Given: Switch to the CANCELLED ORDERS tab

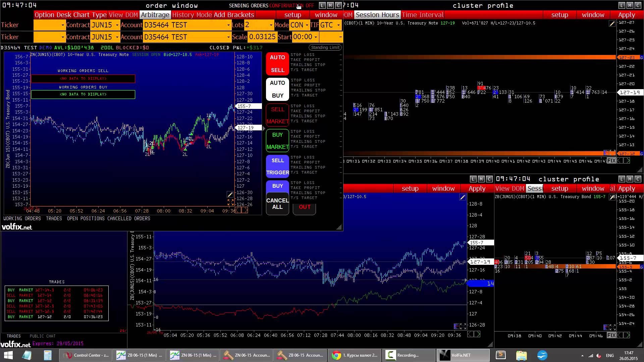Looking at the screenshot, I should [x=129, y=219].
